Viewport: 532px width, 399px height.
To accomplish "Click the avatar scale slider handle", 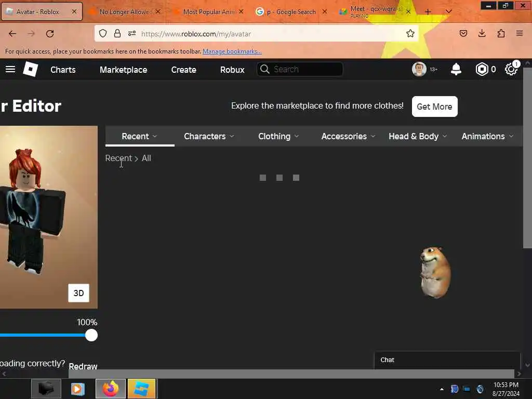I will 91,335.
